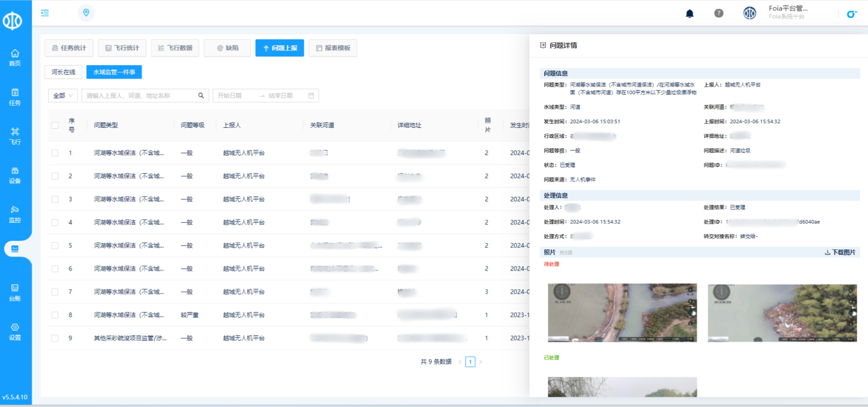The width and height of the screenshot is (868, 407).
Task: Click the search magnifier icon
Action: click(201, 96)
